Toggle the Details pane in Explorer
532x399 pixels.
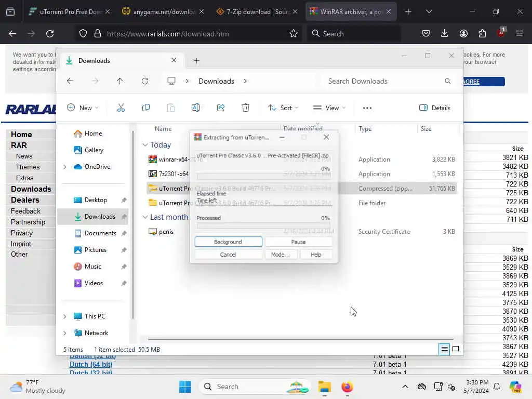click(435, 108)
